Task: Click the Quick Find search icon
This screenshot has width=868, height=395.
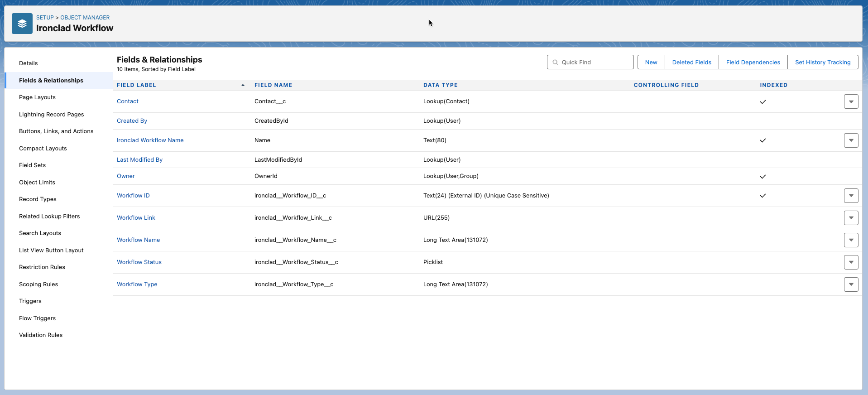Action: (x=556, y=63)
